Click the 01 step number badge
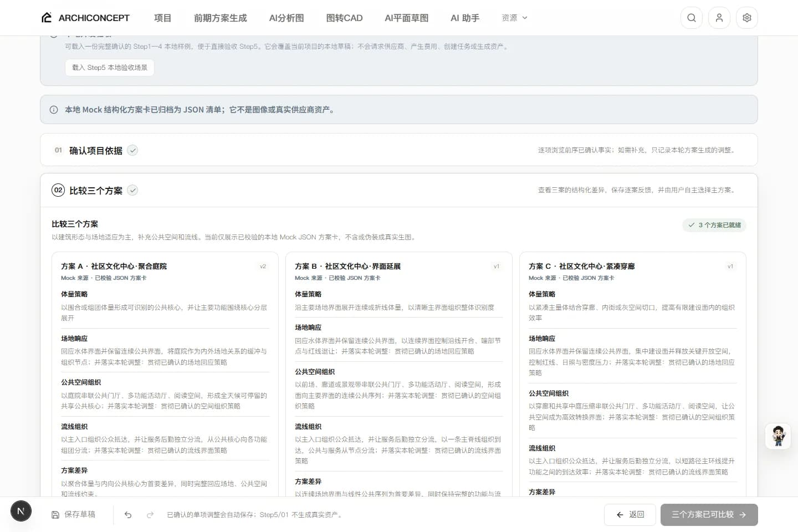This screenshot has width=798, height=532. coord(58,150)
